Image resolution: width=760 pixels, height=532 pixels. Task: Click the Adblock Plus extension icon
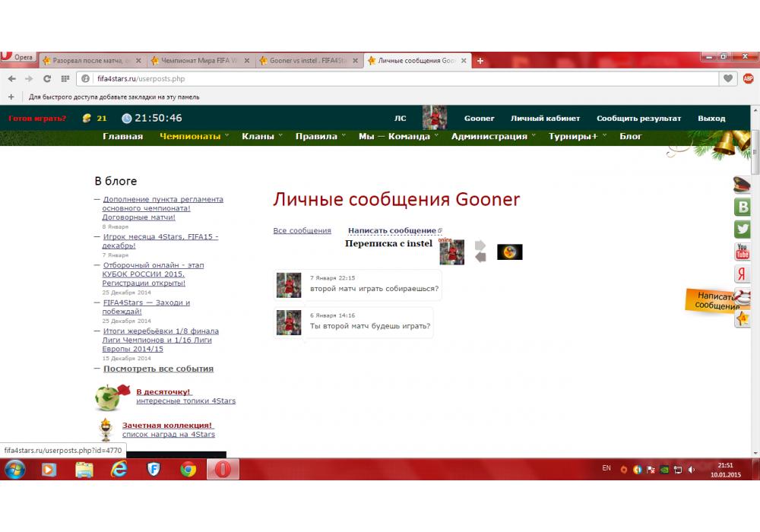[x=748, y=78]
